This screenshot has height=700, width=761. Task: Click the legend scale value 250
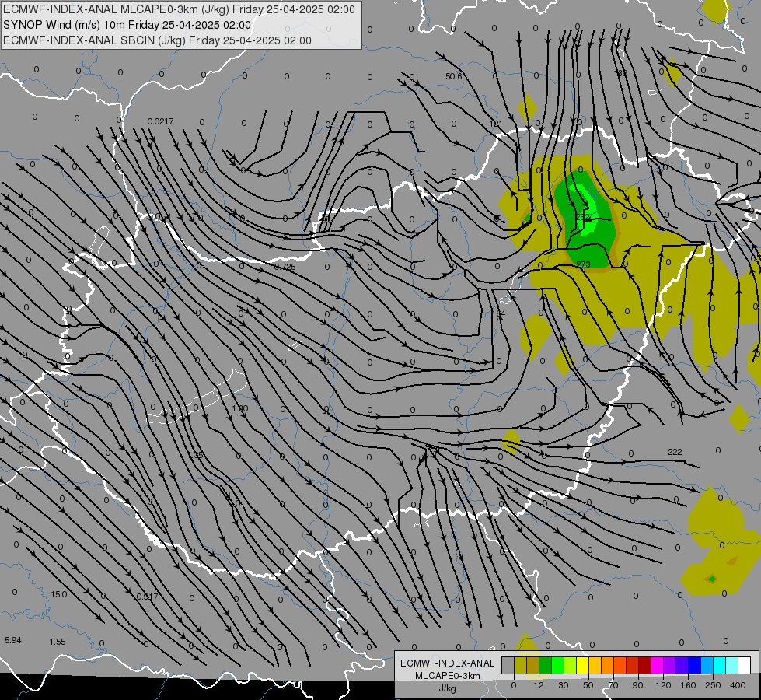pos(713,685)
